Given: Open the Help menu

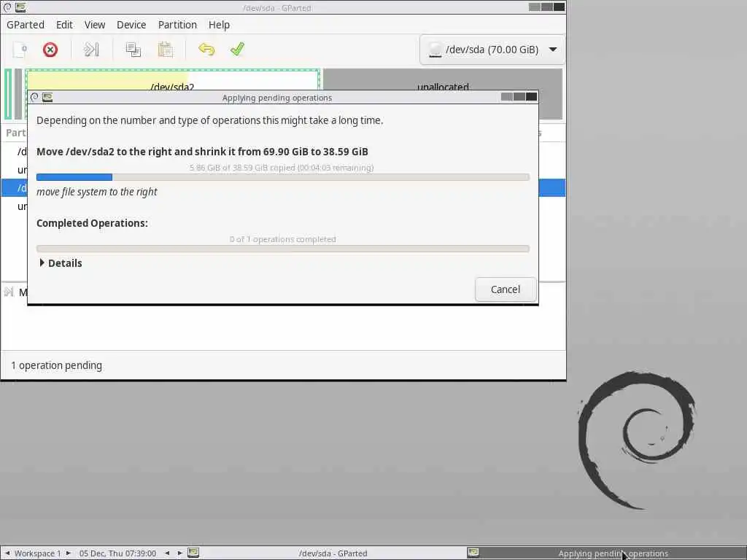Looking at the screenshot, I should 219,25.
